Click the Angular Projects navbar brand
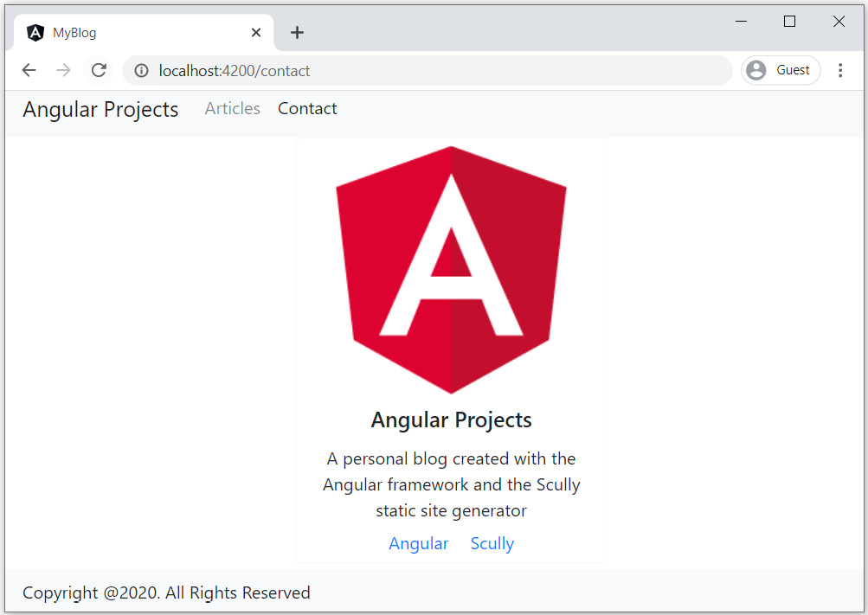The height and width of the screenshot is (615, 868). pos(100,110)
